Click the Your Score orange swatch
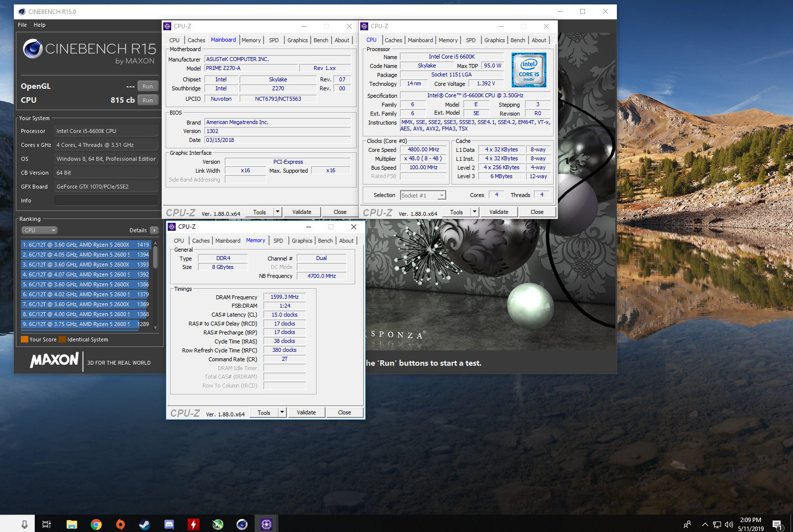The width and height of the screenshot is (793, 532). [24, 339]
